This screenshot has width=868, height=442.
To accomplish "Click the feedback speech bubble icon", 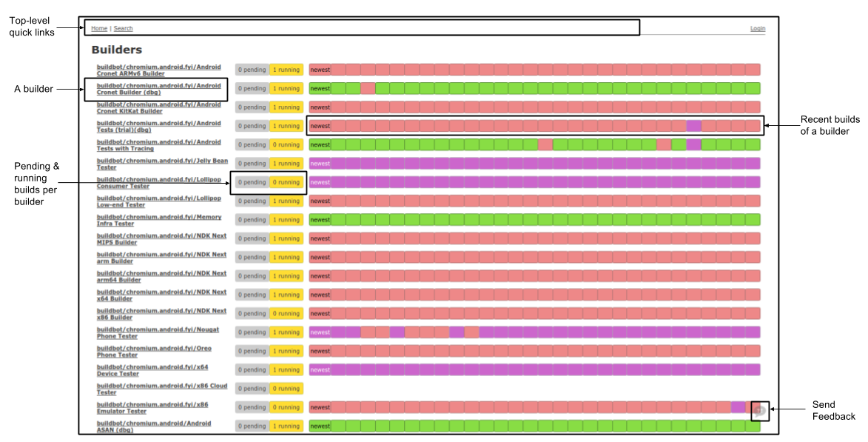I will pos(760,411).
